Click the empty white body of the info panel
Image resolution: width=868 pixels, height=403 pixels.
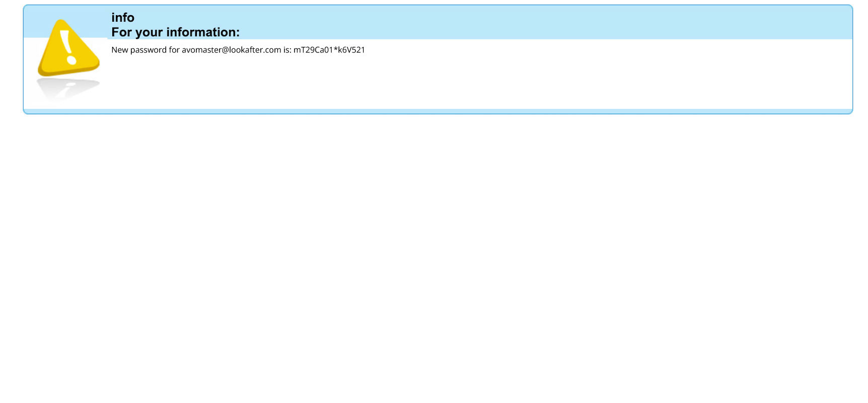coord(453,81)
